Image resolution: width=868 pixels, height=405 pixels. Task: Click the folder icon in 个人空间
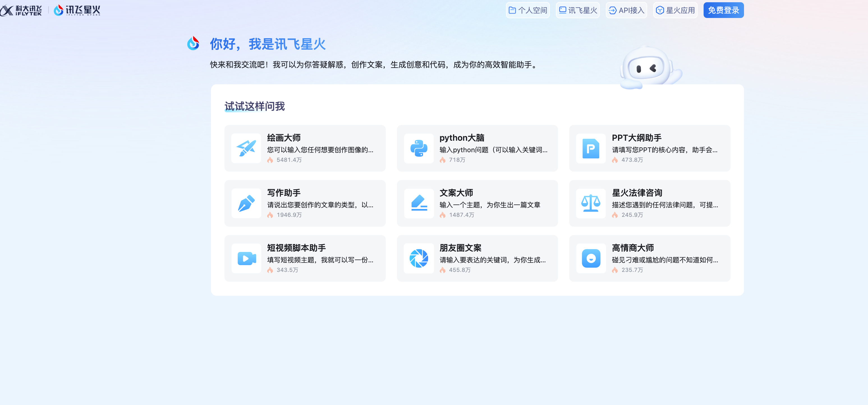[512, 10]
